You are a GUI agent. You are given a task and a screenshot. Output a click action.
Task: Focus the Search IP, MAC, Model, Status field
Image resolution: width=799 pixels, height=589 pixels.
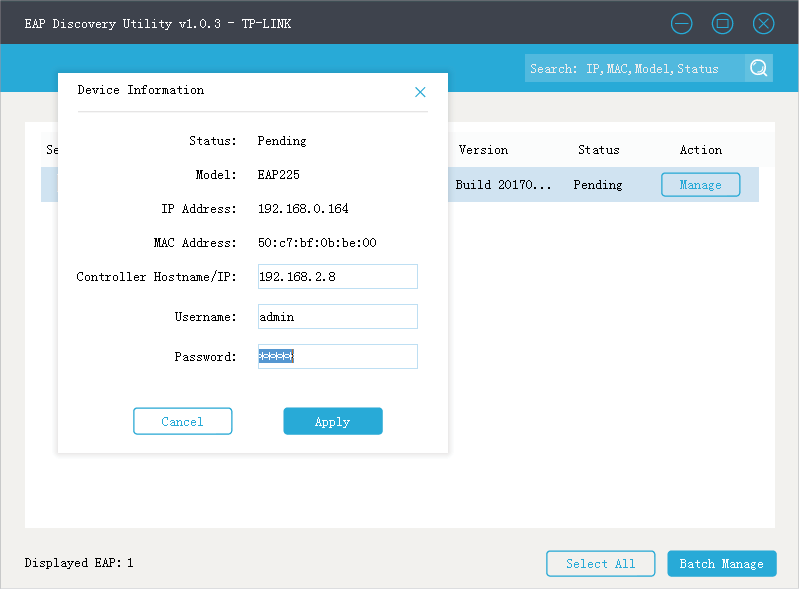point(635,68)
